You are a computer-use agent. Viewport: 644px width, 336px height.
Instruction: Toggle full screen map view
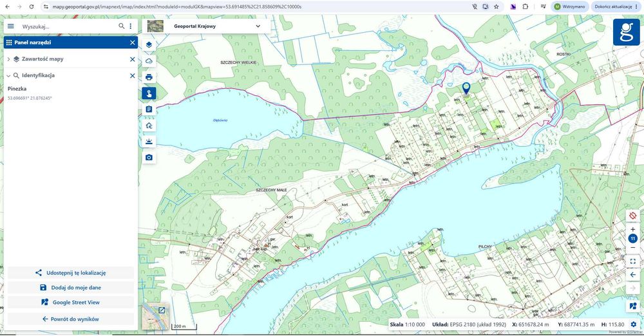633,261
